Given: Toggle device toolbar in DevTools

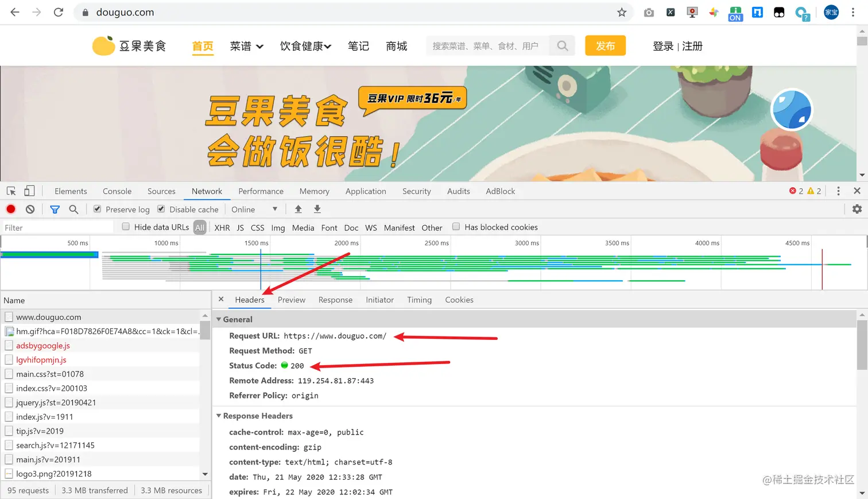Looking at the screenshot, I should (x=29, y=191).
